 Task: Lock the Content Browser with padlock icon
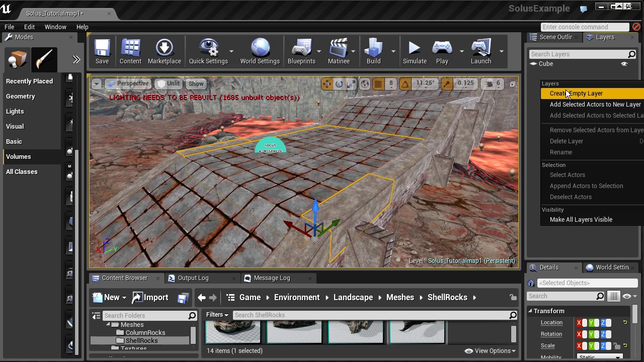tap(513, 298)
